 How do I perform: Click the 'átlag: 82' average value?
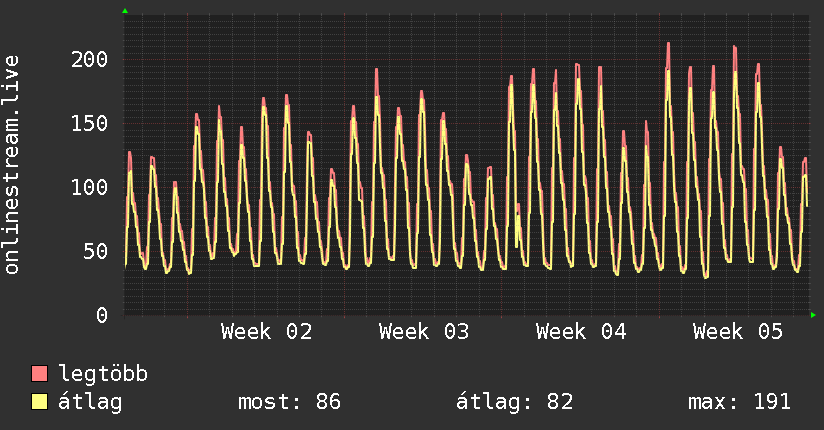tap(514, 402)
